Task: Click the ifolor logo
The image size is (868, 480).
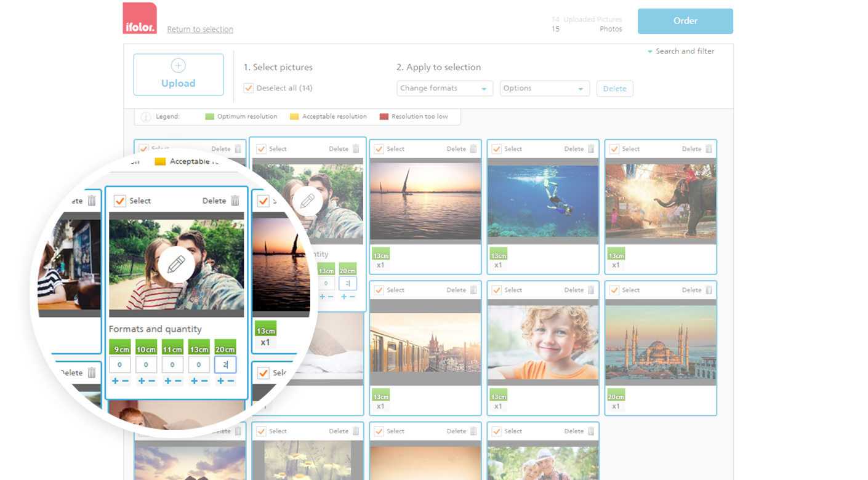Action: [x=140, y=18]
